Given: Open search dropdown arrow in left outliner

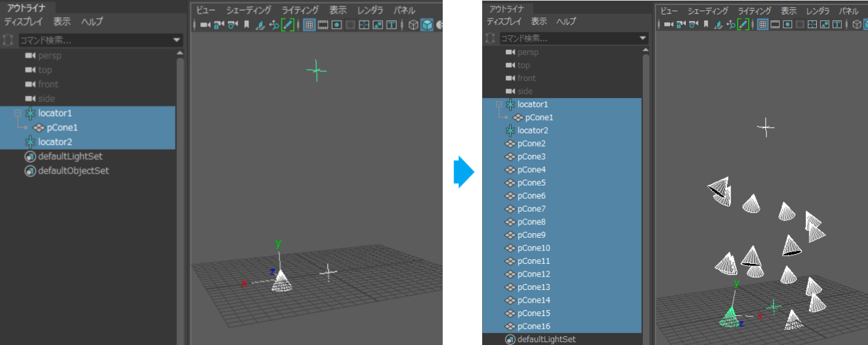Looking at the screenshot, I should (x=177, y=40).
